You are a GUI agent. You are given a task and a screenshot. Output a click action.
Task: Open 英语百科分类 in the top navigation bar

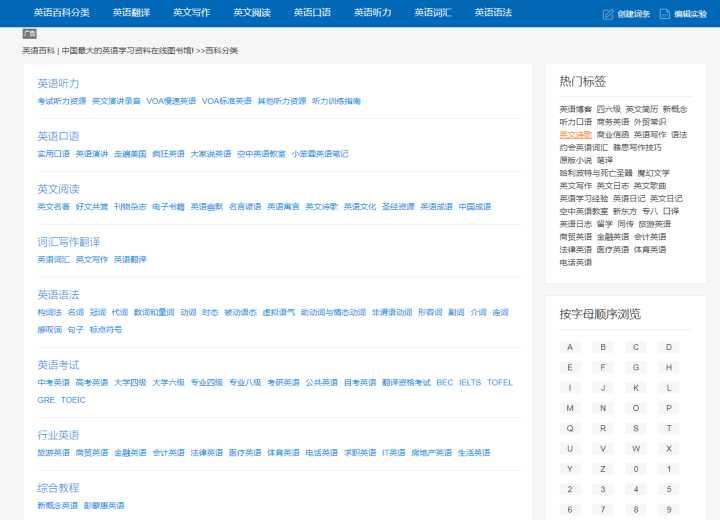click(62, 12)
